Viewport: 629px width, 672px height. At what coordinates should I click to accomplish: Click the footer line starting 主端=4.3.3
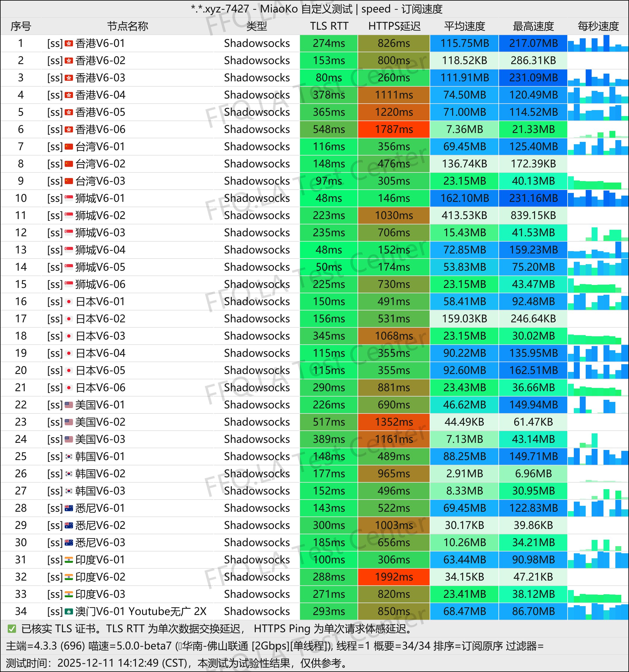[x=275, y=646]
